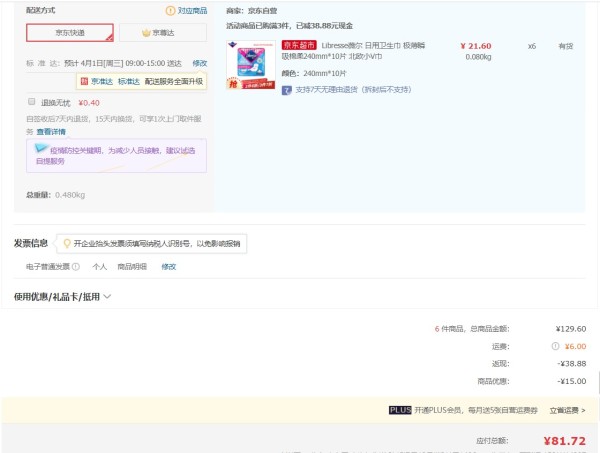Click 立省运费 link

pos(567,410)
